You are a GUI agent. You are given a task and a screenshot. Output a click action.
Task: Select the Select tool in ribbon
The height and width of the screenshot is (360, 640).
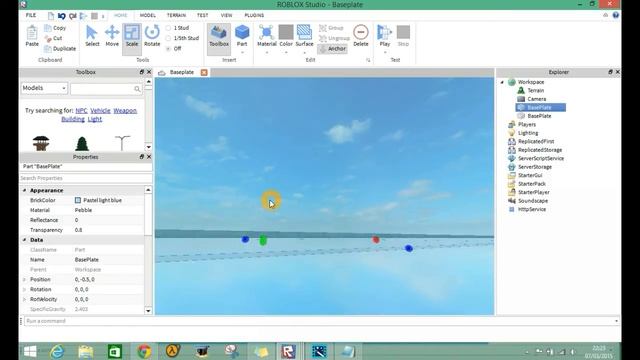click(92, 36)
